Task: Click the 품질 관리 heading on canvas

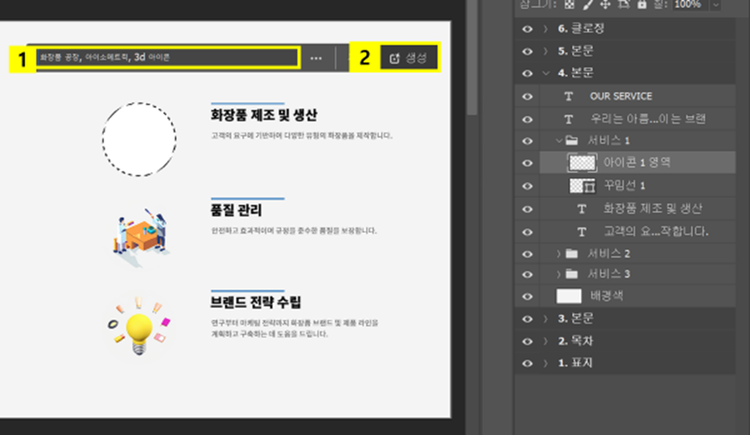Action: pos(236,210)
